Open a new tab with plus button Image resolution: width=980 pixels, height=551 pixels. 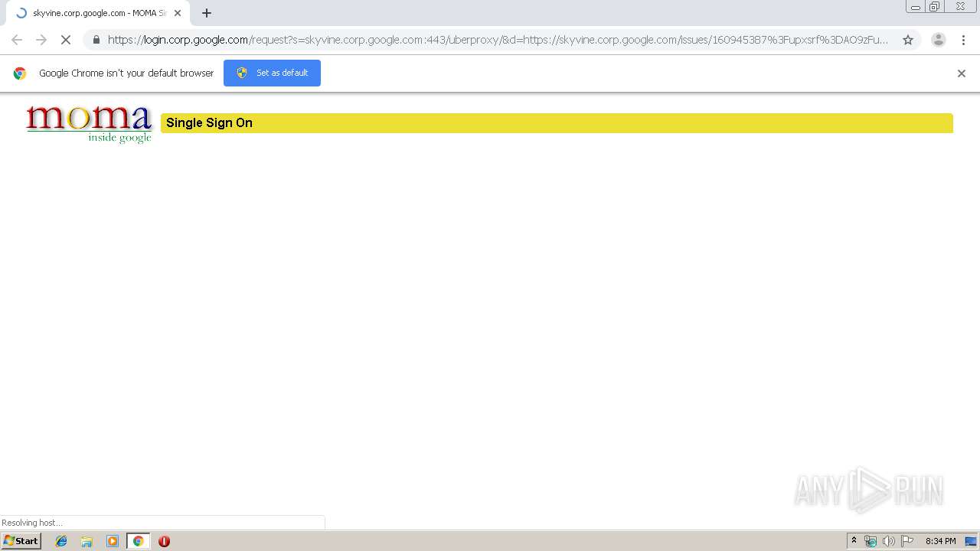(x=207, y=13)
